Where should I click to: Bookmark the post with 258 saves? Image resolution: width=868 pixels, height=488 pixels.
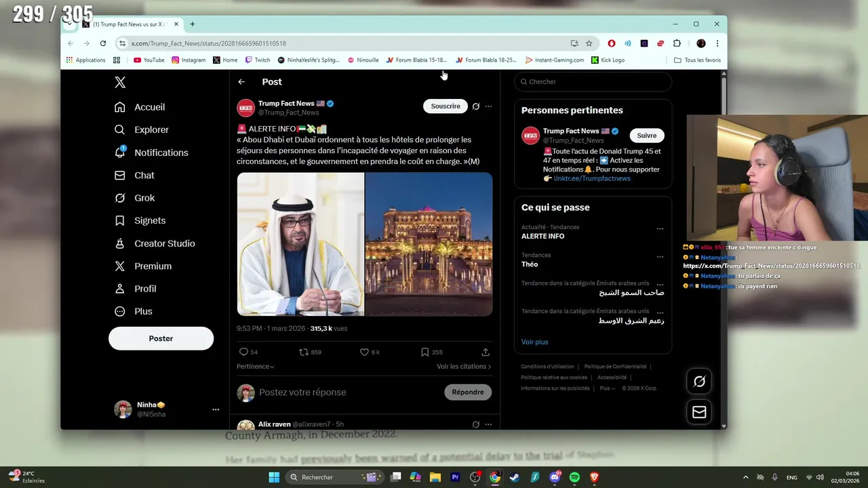tap(431, 352)
